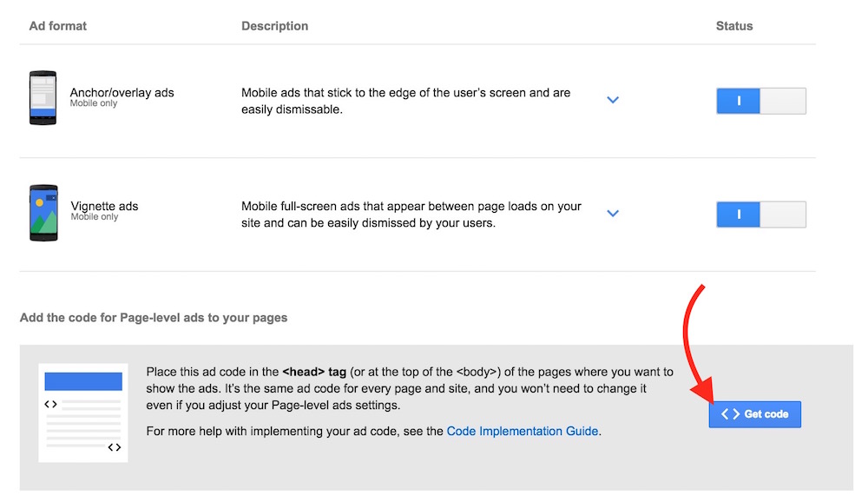The image size is (868, 502).
Task: Click the Vignette ads phone icon
Action: tap(43, 212)
